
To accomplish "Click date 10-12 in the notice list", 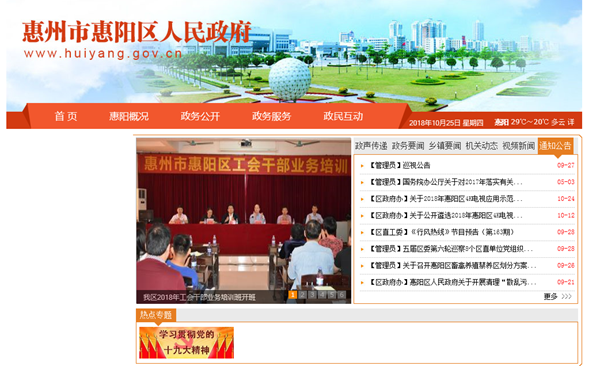I will coord(566,216).
